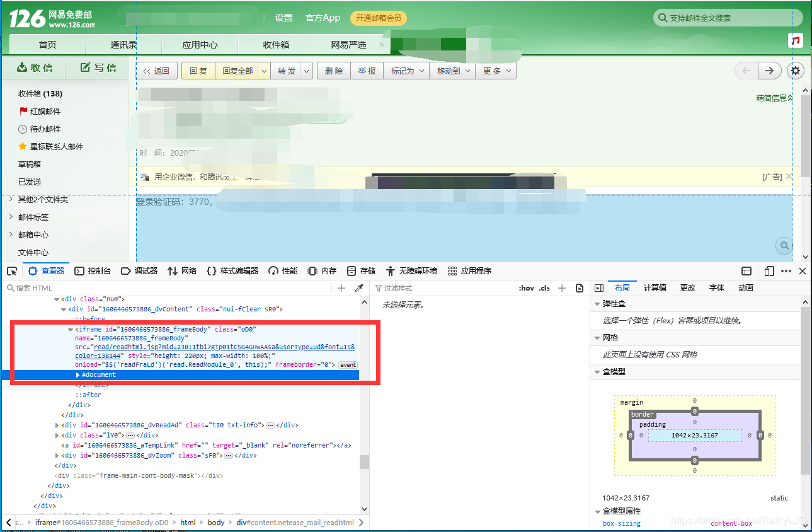Image resolution: width=812 pixels, height=532 pixels.
Task: Expand the 其他2个文件夹 folder section
Action: pyautogui.click(x=38, y=200)
